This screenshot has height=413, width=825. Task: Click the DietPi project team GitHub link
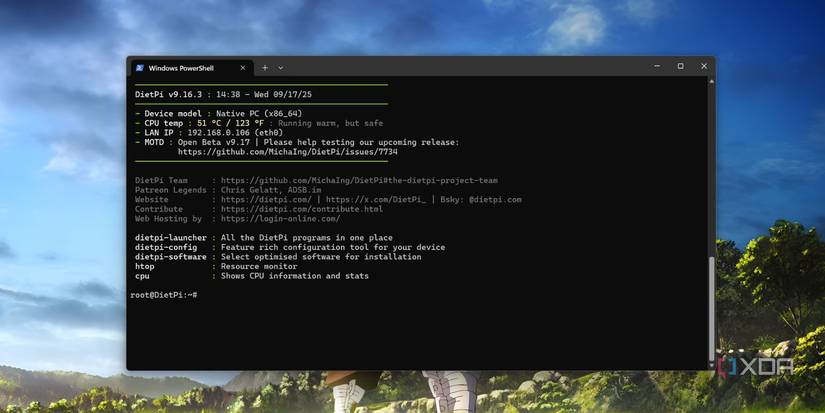pos(359,180)
